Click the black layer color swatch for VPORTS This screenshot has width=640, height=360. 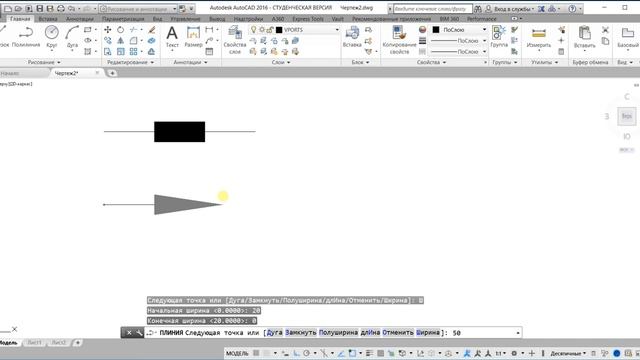point(279,30)
